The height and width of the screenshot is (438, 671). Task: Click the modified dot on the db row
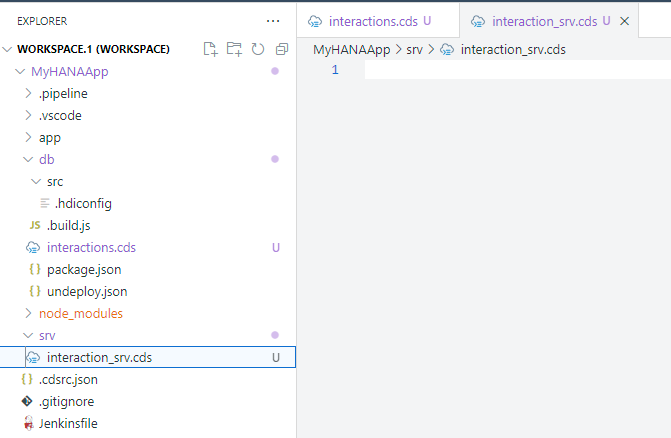pyautogui.click(x=275, y=159)
